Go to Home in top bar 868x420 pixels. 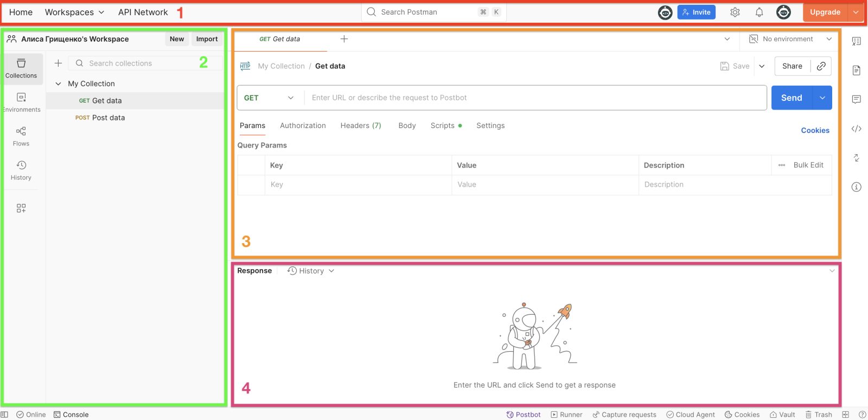click(x=21, y=12)
